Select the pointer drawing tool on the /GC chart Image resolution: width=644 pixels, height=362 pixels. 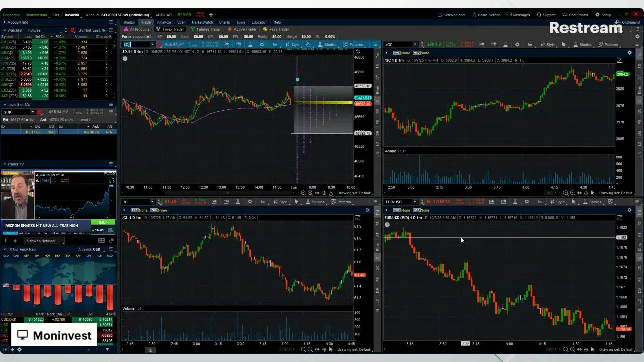pyautogui.click(x=563, y=45)
